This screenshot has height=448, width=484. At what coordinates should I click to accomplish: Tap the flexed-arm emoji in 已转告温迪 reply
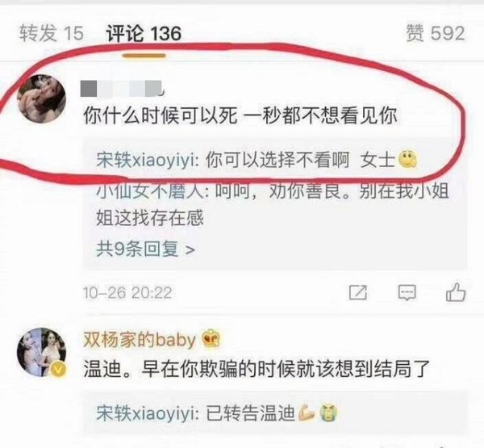click(307, 412)
